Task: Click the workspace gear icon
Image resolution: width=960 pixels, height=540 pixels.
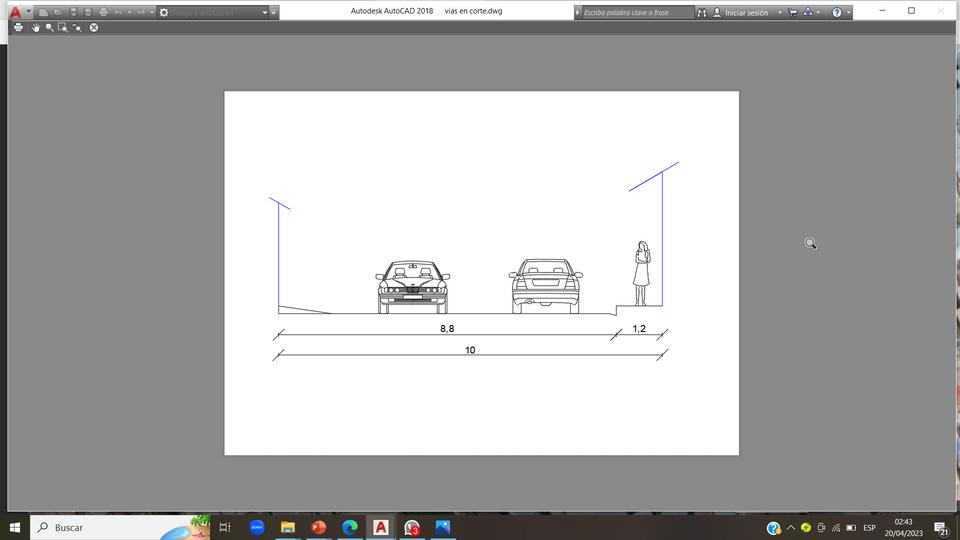Action: [164, 12]
